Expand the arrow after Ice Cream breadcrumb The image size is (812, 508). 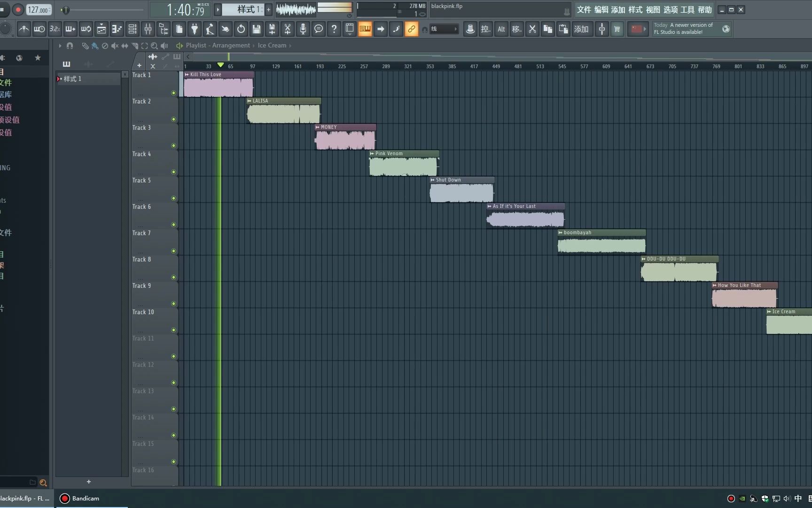(290, 46)
